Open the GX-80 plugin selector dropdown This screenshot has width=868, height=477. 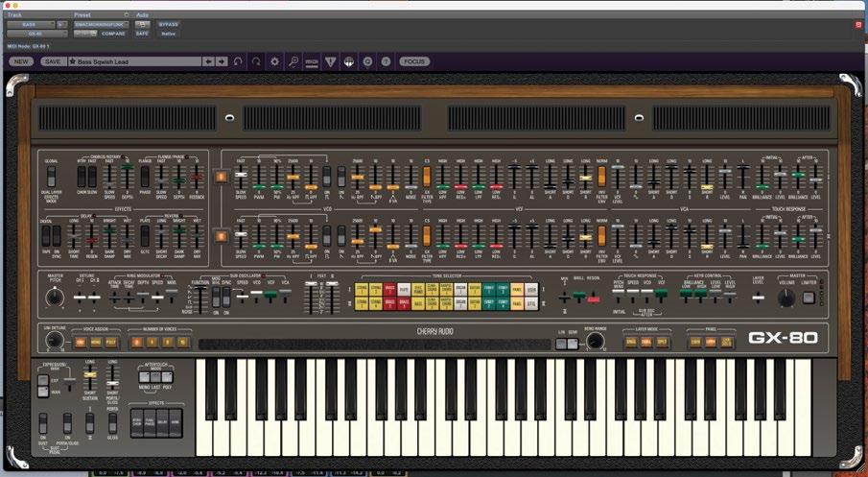[x=37, y=34]
